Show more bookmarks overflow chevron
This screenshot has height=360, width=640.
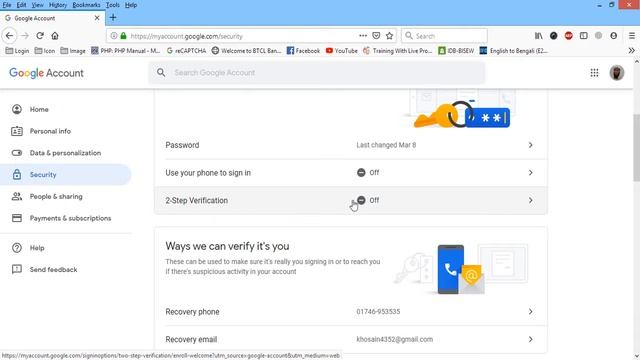tap(631, 51)
